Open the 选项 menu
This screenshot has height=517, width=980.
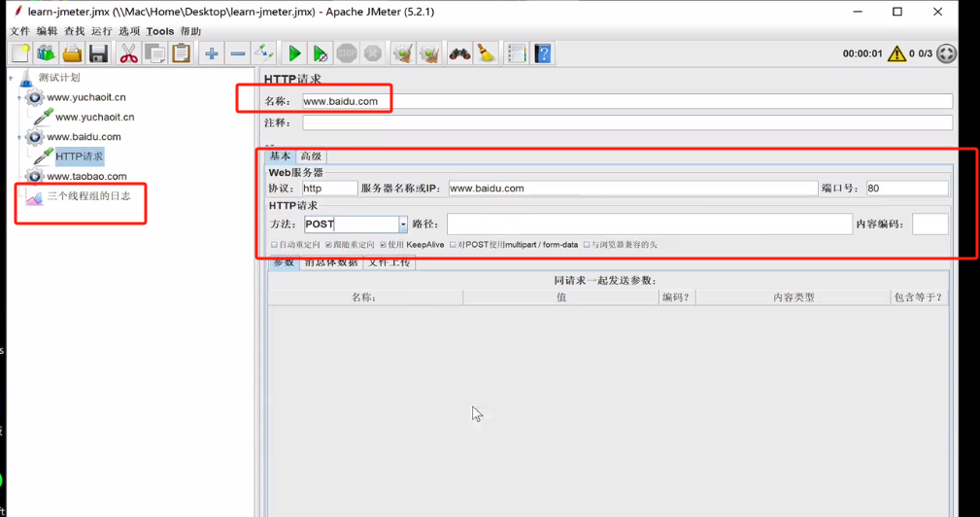click(129, 31)
